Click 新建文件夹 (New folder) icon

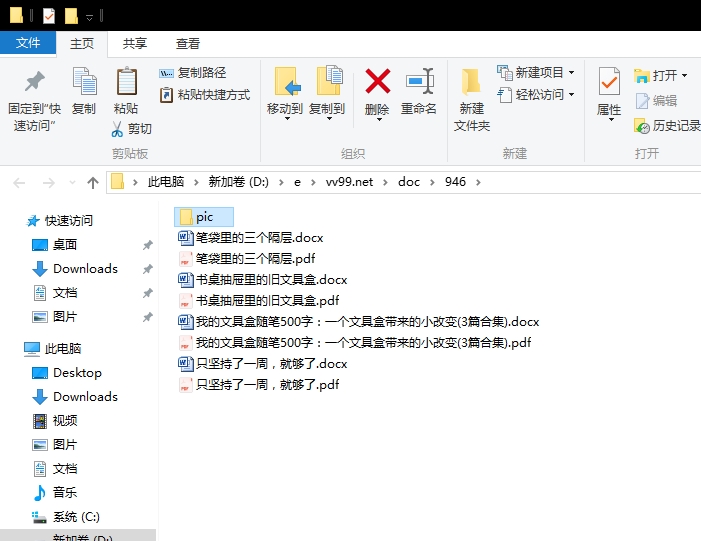pyautogui.click(x=471, y=82)
